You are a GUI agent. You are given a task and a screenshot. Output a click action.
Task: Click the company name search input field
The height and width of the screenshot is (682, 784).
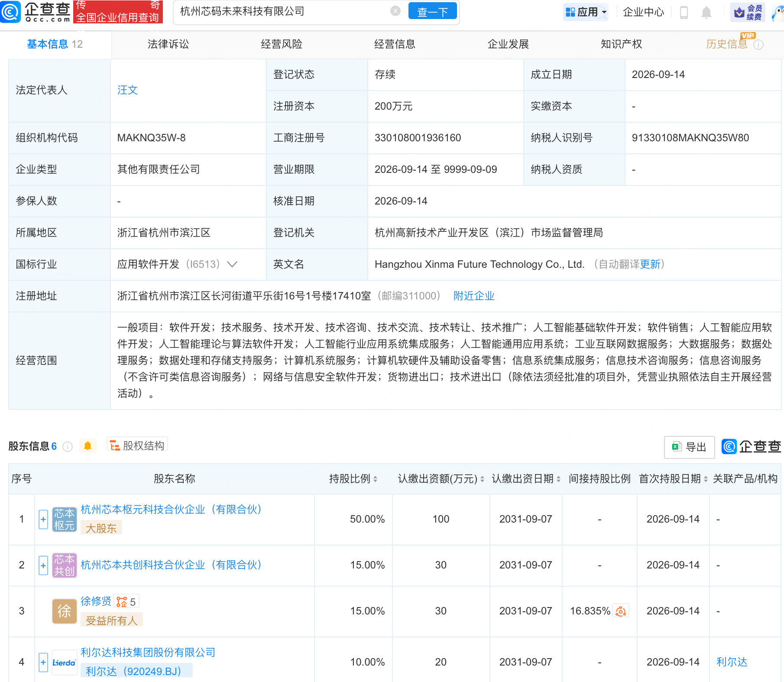coord(284,11)
